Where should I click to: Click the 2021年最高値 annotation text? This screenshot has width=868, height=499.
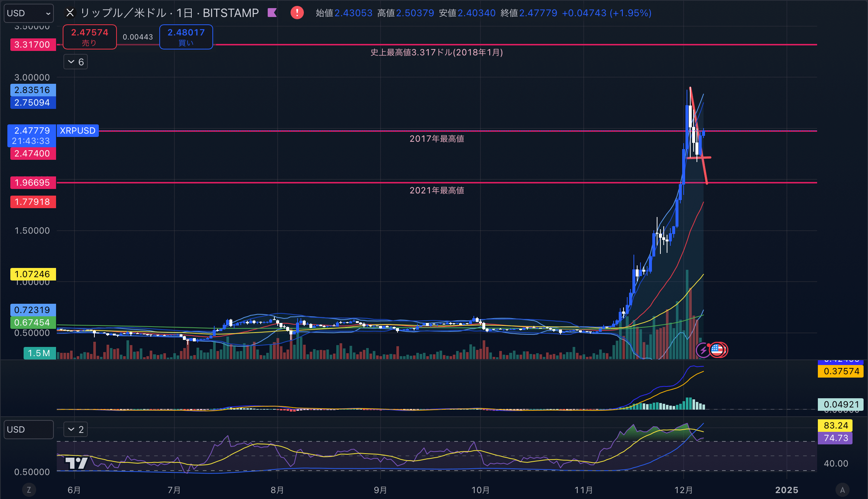(437, 190)
